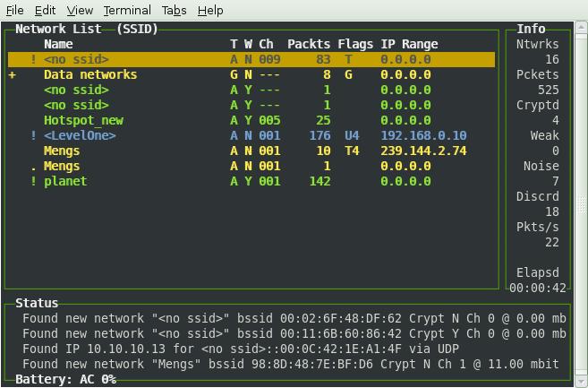
Task: Click the activity marker beside LevelOne
Action: pos(34,136)
